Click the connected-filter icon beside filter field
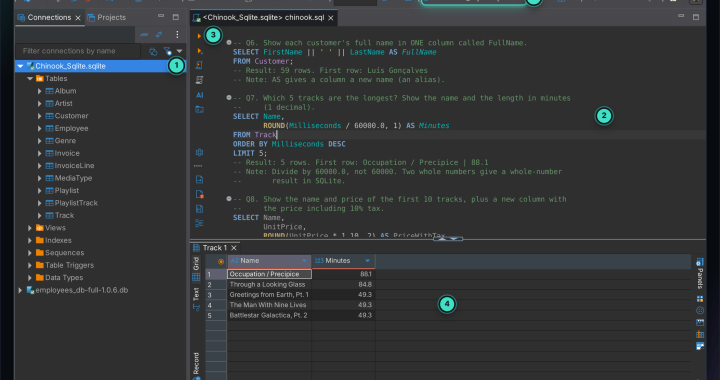Viewport: 720px width, 380px height. coord(153,51)
